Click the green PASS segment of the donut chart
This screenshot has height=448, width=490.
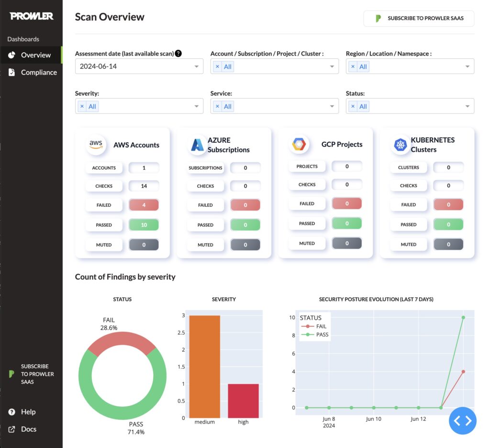[x=122, y=413]
